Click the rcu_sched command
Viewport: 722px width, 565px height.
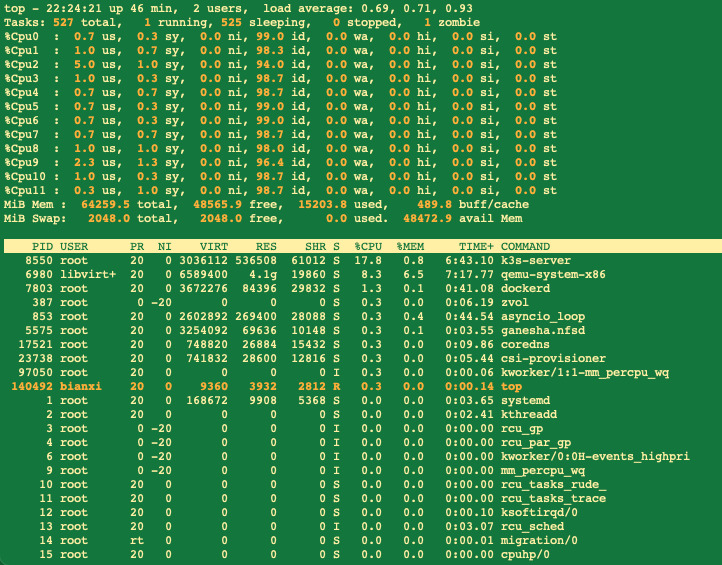coord(532,526)
